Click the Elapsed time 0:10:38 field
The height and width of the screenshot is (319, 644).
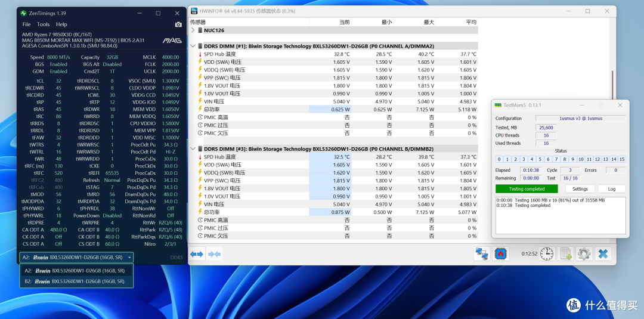click(x=531, y=170)
